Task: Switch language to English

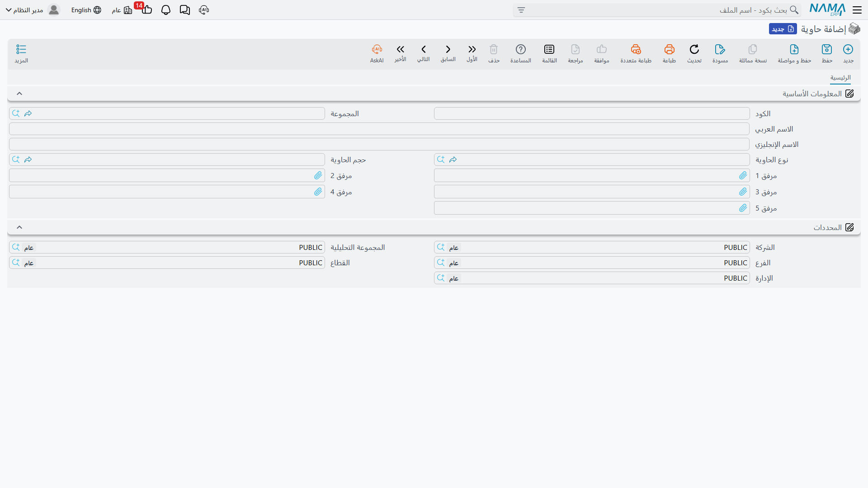Action: point(86,10)
